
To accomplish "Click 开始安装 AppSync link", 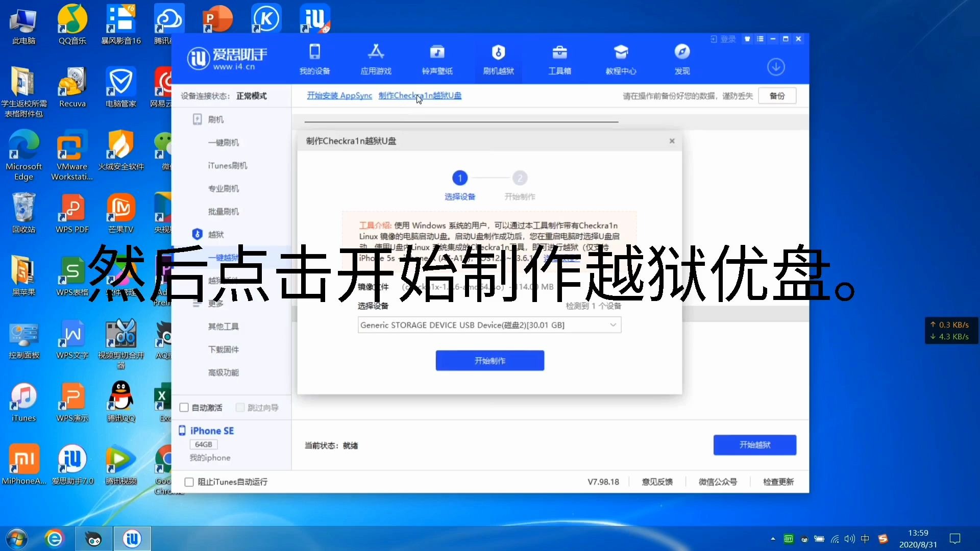I will [x=339, y=95].
